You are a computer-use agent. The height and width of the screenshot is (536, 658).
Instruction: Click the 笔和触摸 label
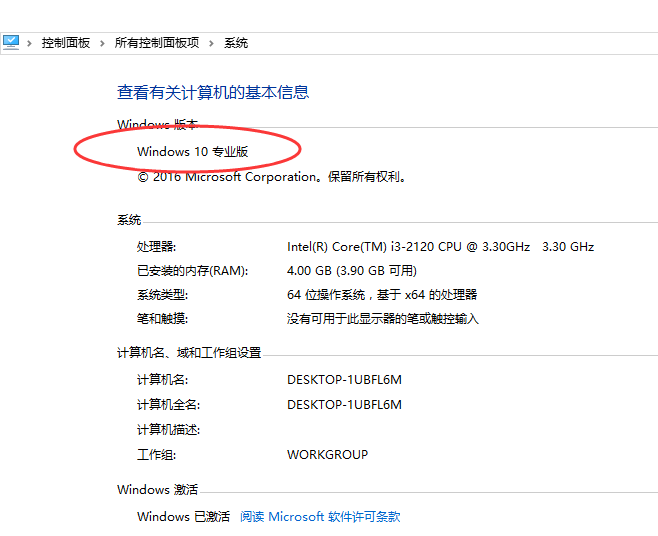click(162, 319)
